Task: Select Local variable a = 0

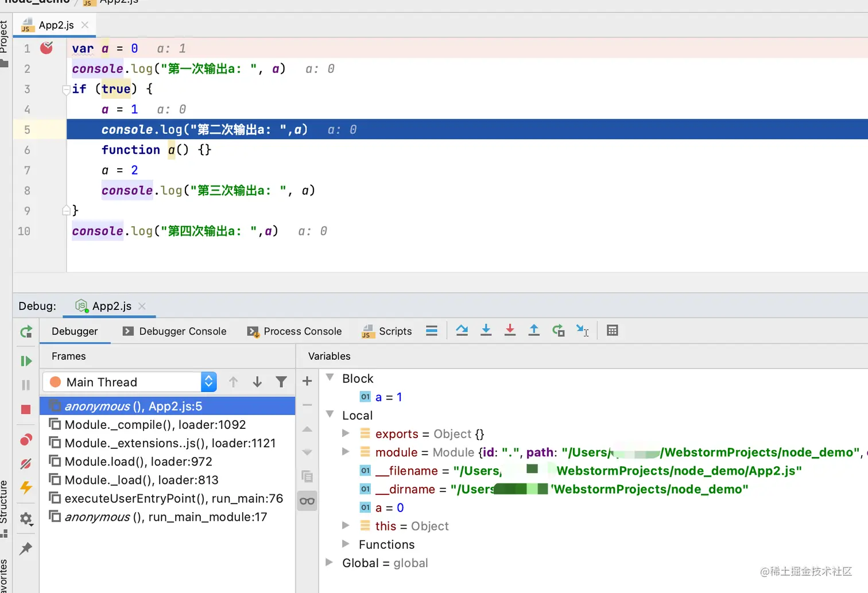Action: (x=382, y=507)
